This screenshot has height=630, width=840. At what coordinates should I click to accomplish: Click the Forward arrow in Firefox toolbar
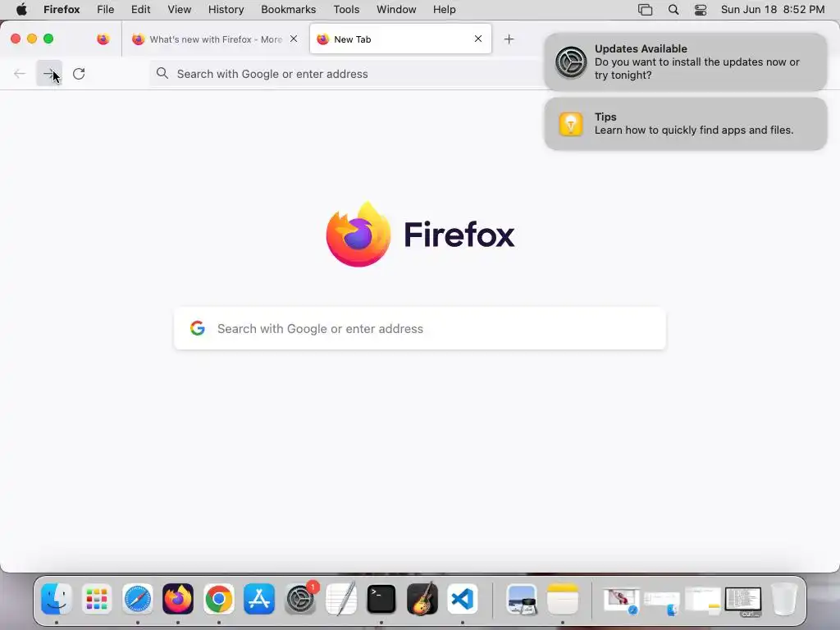49,74
